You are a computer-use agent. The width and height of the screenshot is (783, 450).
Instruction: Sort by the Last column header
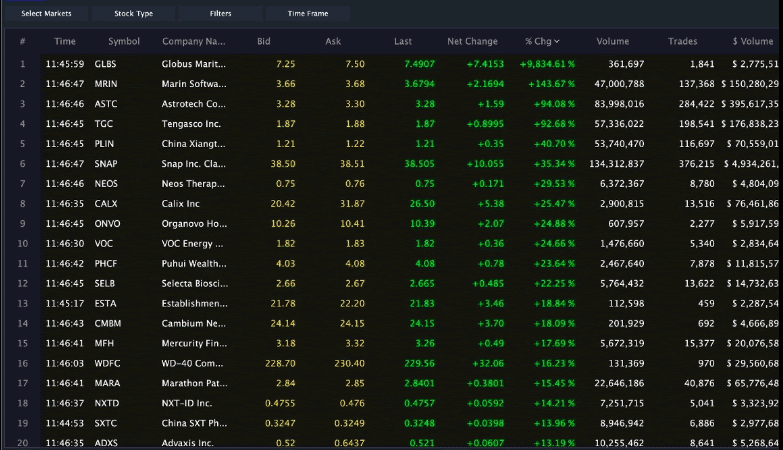(x=403, y=41)
